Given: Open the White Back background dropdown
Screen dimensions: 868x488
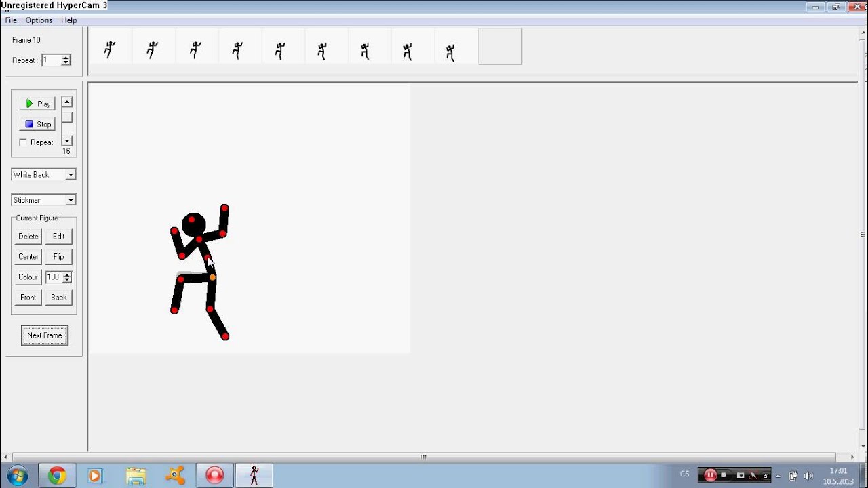Looking at the screenshot, I should click(43, 175).
